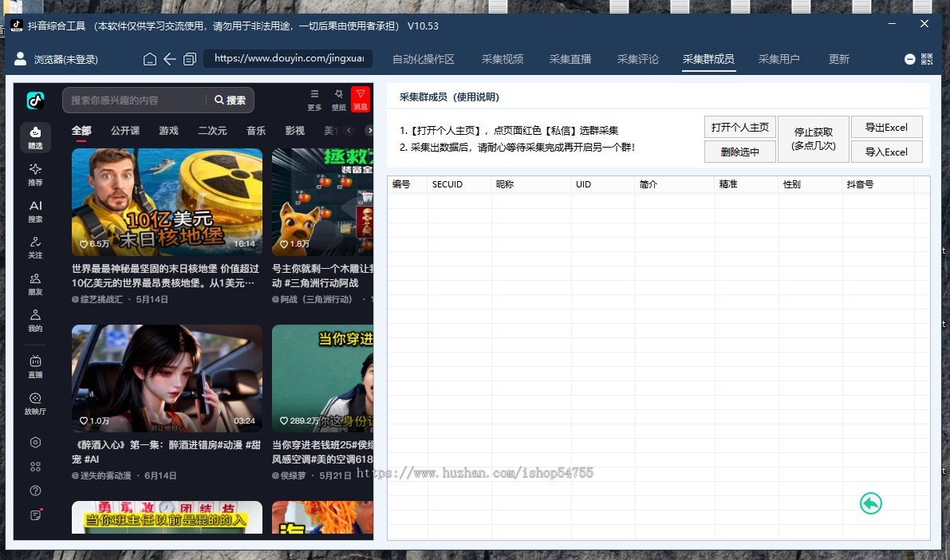Click the 简介 column header
This screenshot has width=950, height=560.
tap(674, 184)
